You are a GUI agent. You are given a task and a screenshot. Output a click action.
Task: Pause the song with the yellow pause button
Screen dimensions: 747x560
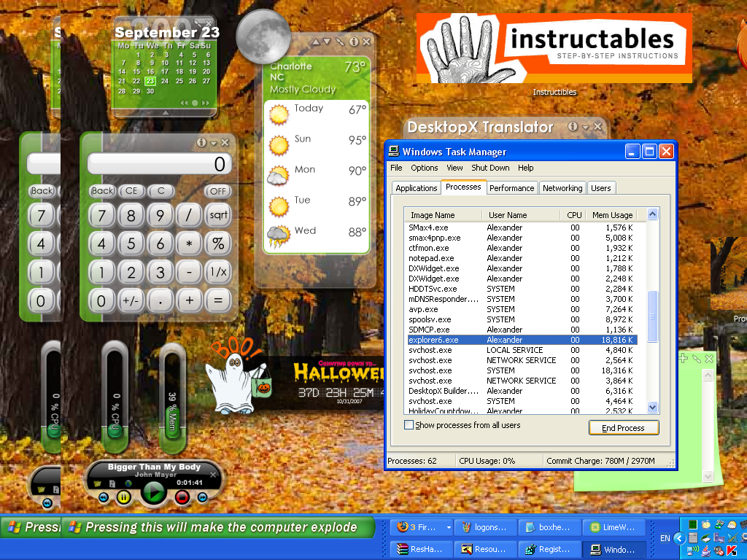point(124,497)
